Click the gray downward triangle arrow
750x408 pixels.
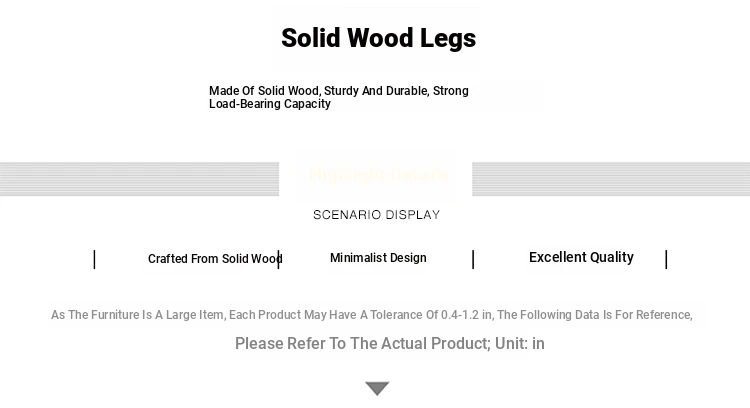click(377, 388)
